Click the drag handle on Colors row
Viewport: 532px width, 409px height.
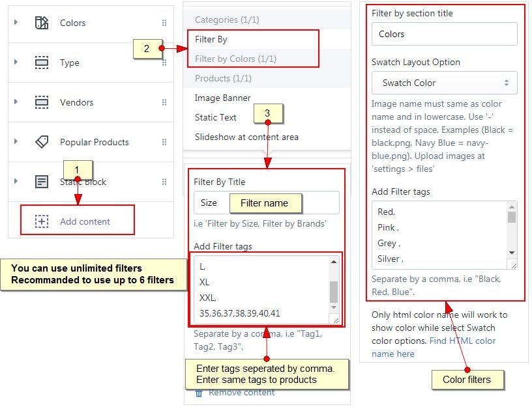pyautogui.click(x=164, y=23)
